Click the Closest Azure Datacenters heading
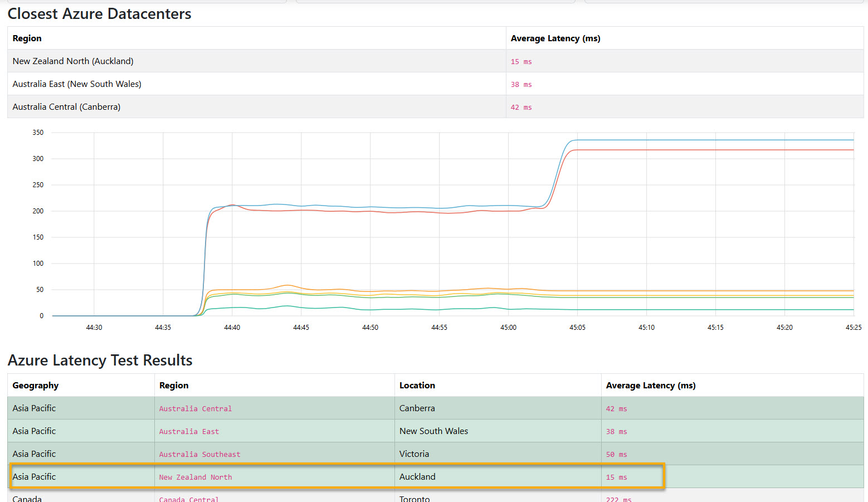This screenshot has height=502, width=868. pyautogui.click(x=99, y=13)
